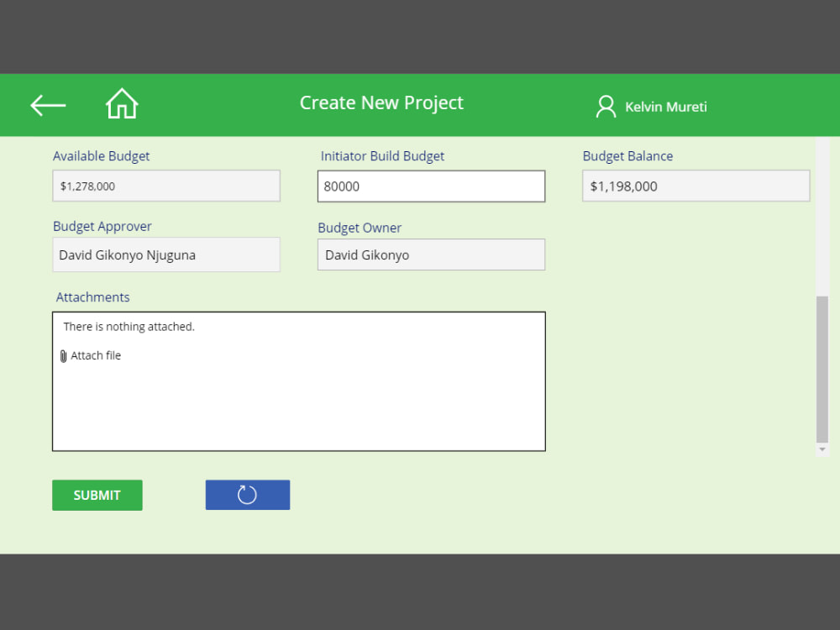Image resolution: width=840 pixels, height=630 pixels.
Task: Click the Budget Owner label
Action: click(x=360, y=228)
